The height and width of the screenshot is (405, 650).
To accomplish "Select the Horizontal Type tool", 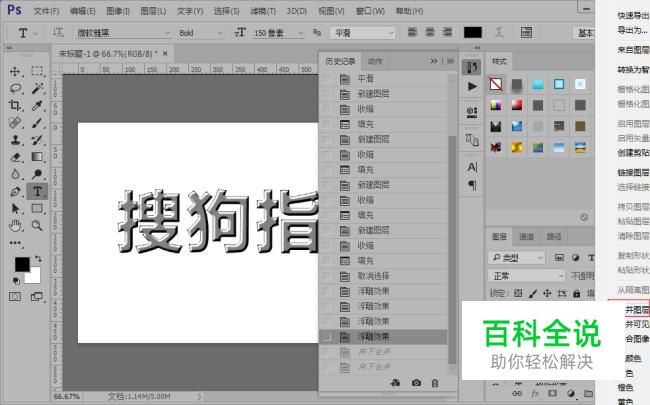I will pos(37,192).
